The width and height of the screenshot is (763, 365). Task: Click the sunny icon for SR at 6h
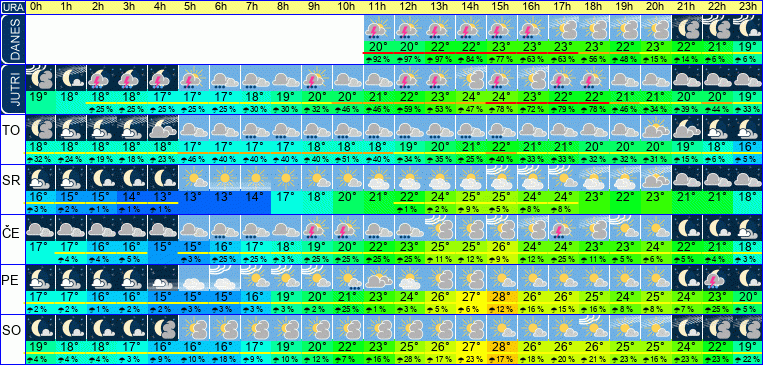[224, 178]
